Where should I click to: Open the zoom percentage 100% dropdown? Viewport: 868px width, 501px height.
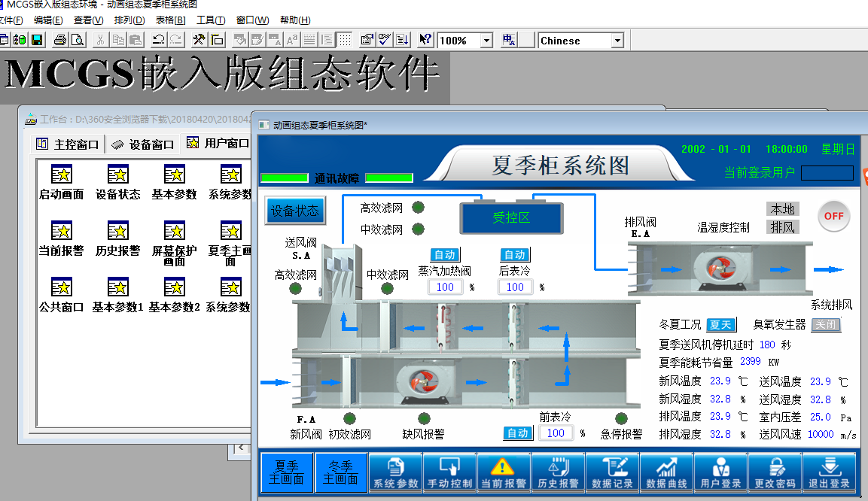pyautogui.click(x=486, y=41)
